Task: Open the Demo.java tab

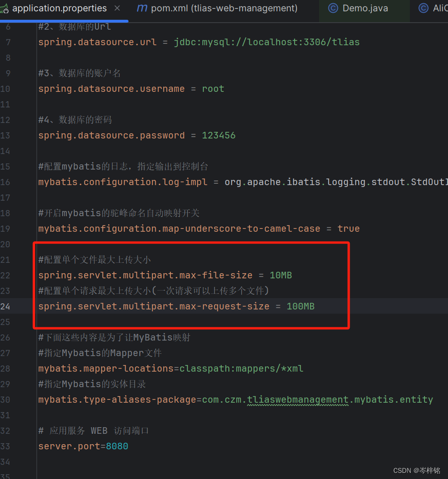Action: click(x=365, y=8)
